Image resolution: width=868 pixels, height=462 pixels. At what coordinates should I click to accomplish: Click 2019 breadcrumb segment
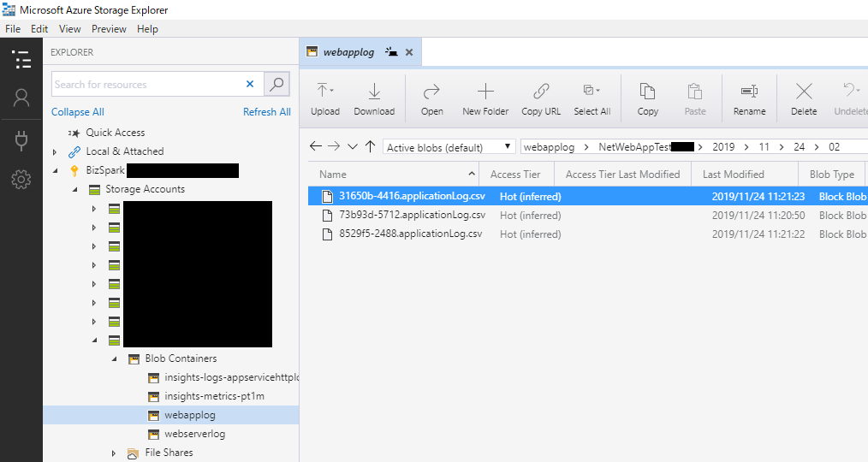pyautogui.click(x=723, y=147)
